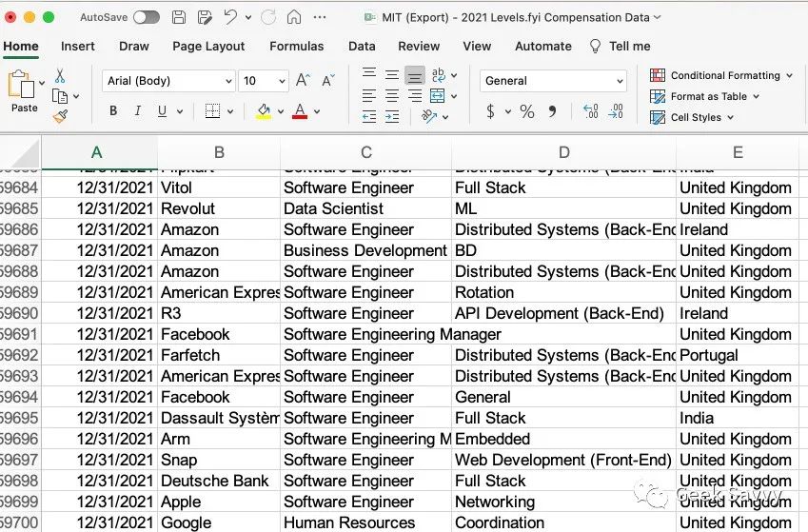Apply the red font color A
This screenshot has height=532, width=808.
point(300,110)
